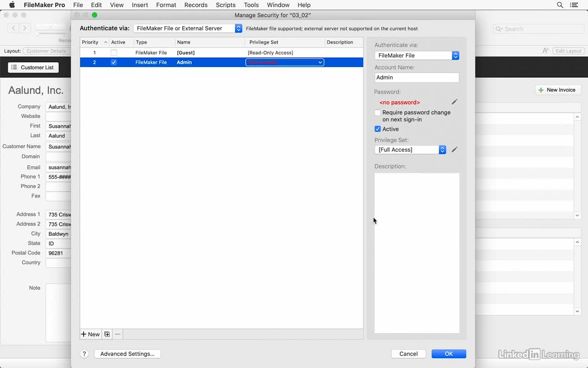
Task: Click City field showing Baldwyn
Action: tap(58, 234)
